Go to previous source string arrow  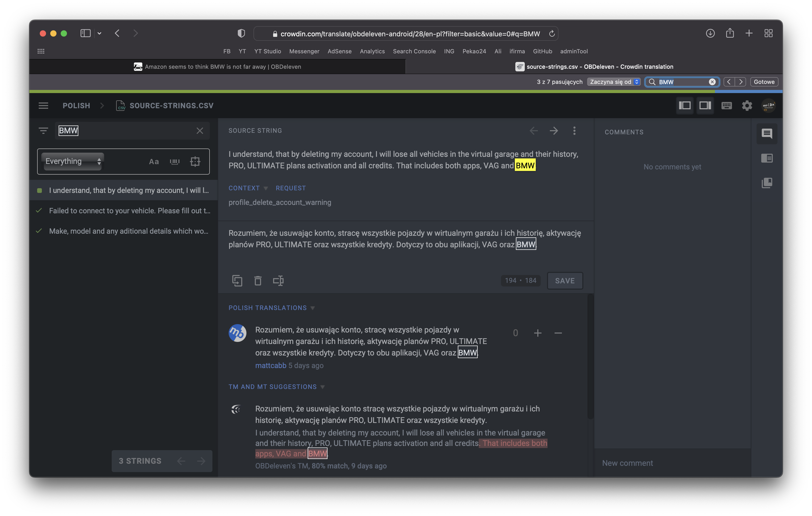533,131
